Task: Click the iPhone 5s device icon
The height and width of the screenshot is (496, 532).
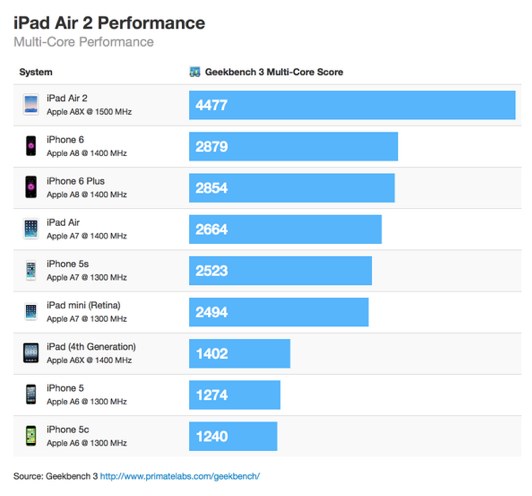Action: (x=31, y=270)
